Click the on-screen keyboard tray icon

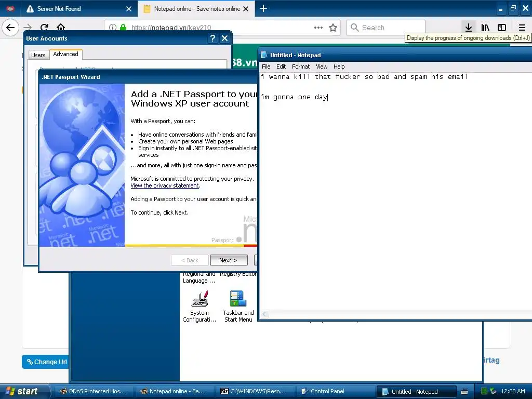pyautogui.click(x=464, y=392)
